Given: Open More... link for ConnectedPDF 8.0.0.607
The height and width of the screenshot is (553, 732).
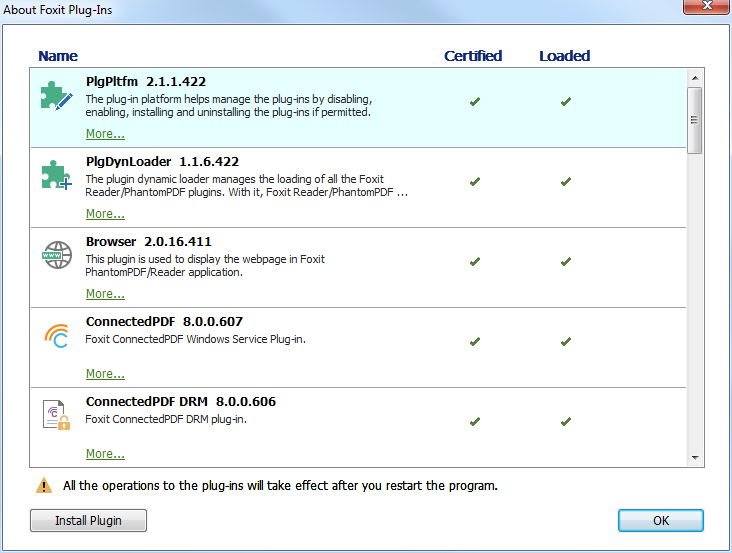Looking at the screenshot, I should (105, 374).
